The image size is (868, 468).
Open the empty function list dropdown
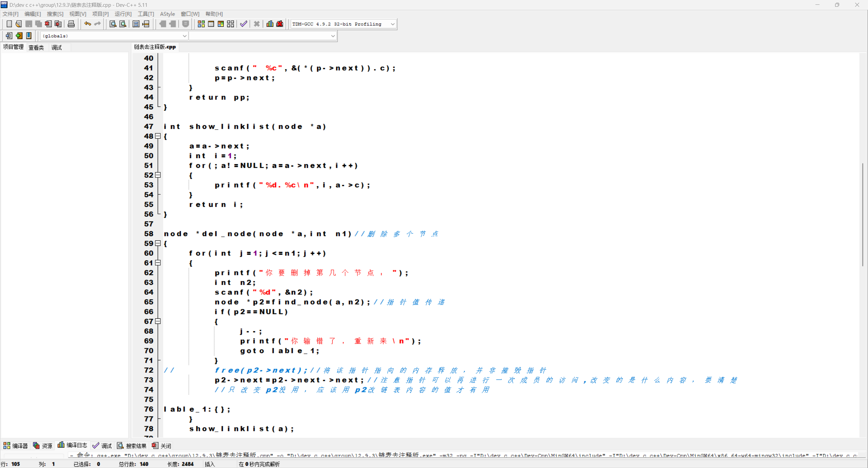click(x=333, y=36)
